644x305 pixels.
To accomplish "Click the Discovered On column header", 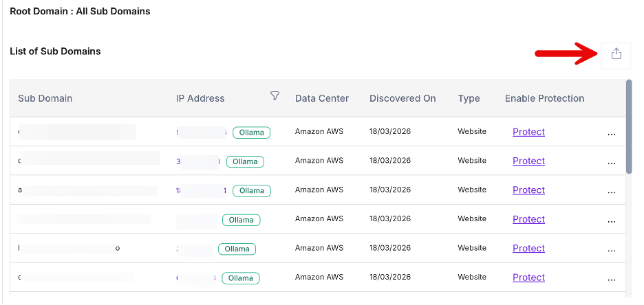I will (402, 98).
